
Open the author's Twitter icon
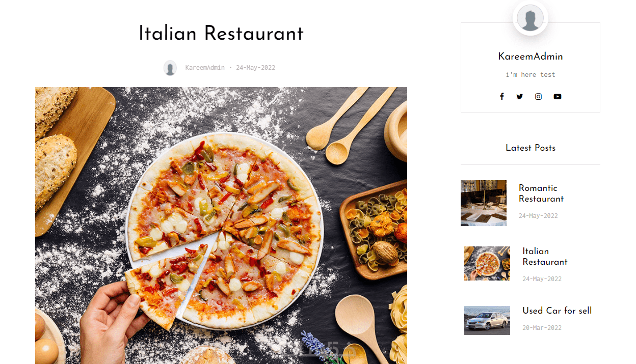[x=519, y=96]
